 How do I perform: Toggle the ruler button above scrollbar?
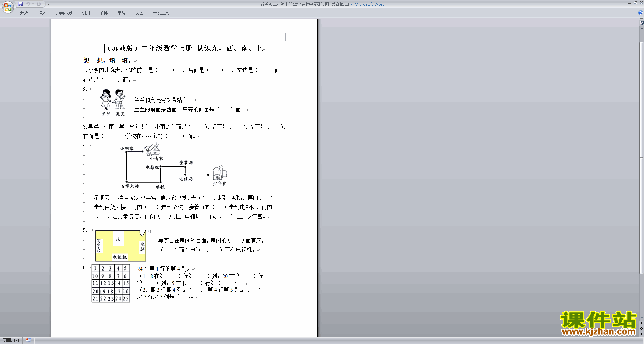click(641, 23)
